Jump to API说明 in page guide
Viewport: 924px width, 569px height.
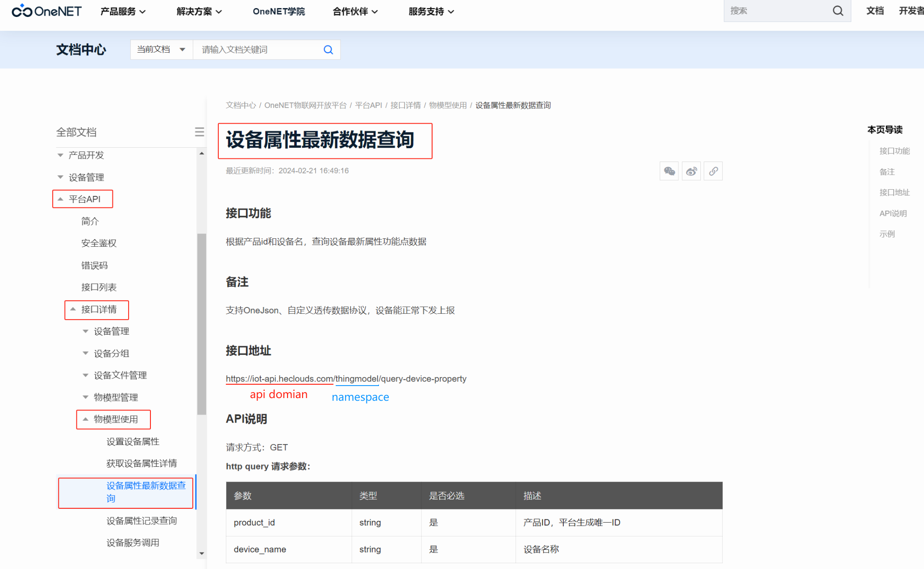893,213
